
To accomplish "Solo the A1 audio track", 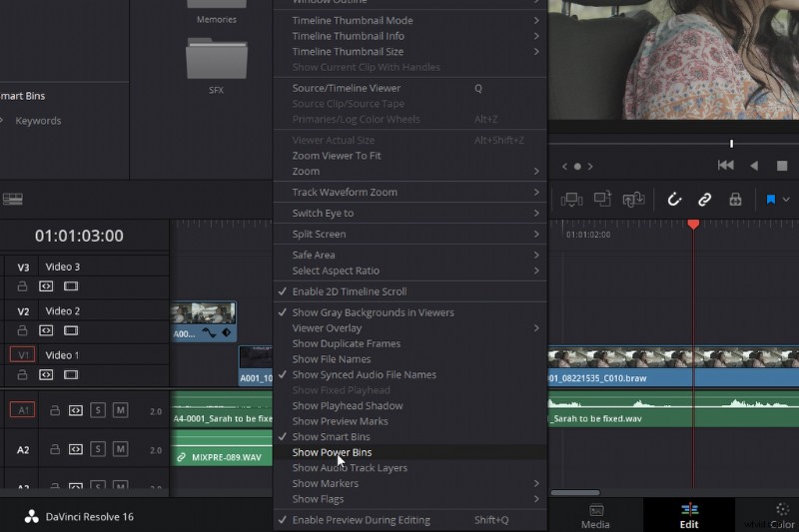I will click(98, 410).
